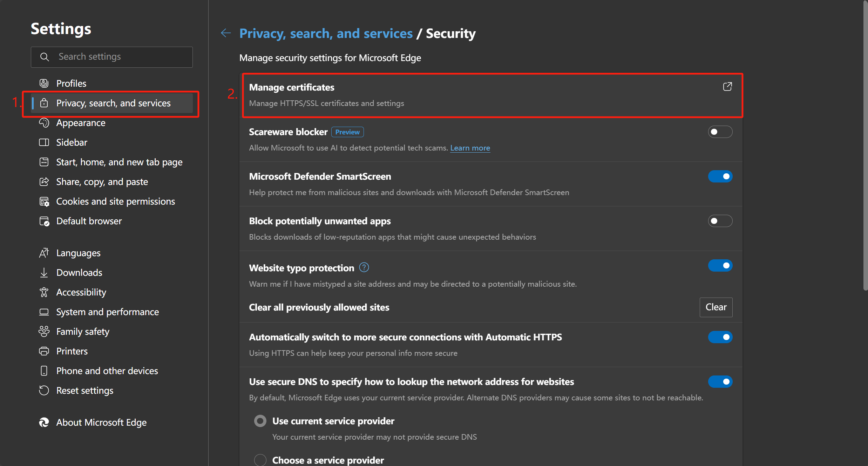The height and width of the screenshot is (466, 868).
Task: Click the Accessibility figure icon in the sidebar
Action: (44, 292)
